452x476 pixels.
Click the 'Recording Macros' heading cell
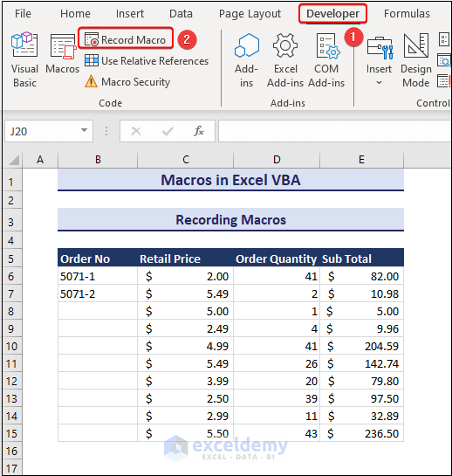click(x=230, y=219)
